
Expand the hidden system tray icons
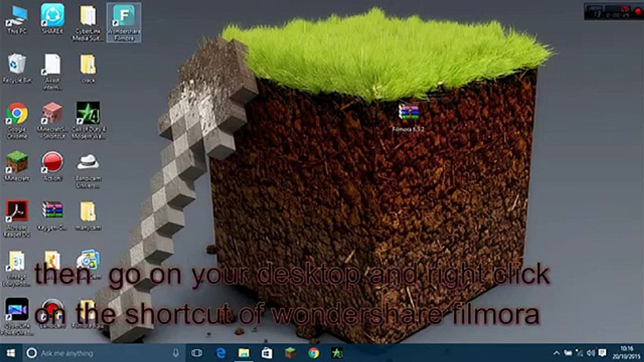pos(557,353)
